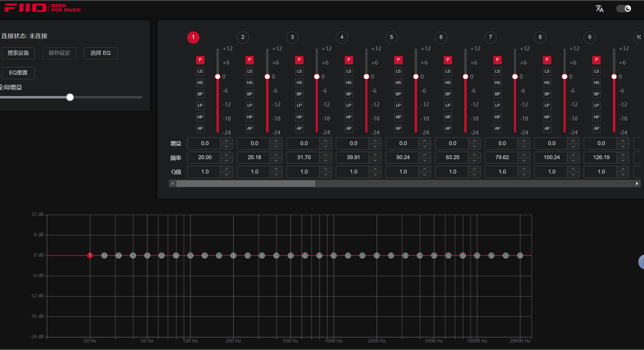This screenshot has width=644, height=350.
Task: Decrease band 7 频率 with down arrow
Action: (x=524, y=160)
